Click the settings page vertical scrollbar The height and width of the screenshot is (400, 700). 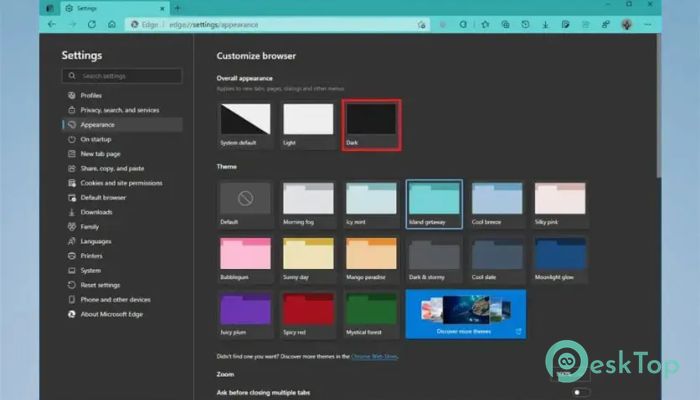click(x=658, y=107)
